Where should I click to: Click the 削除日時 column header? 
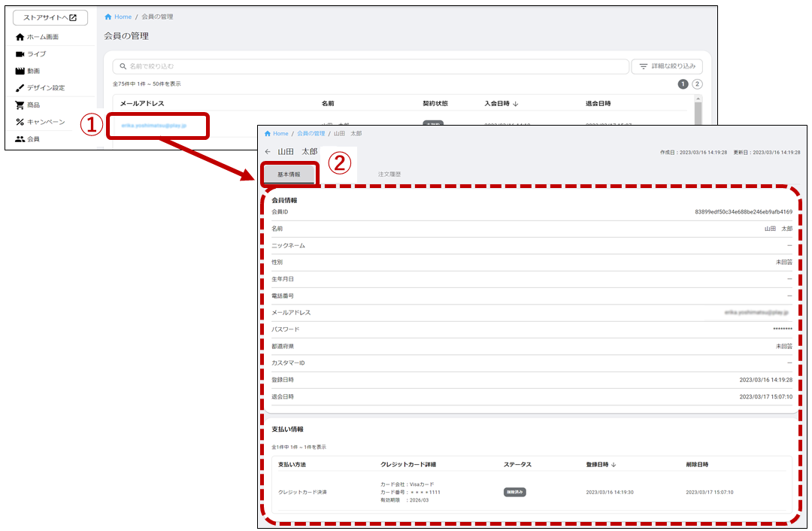click(x=697, y=465)
